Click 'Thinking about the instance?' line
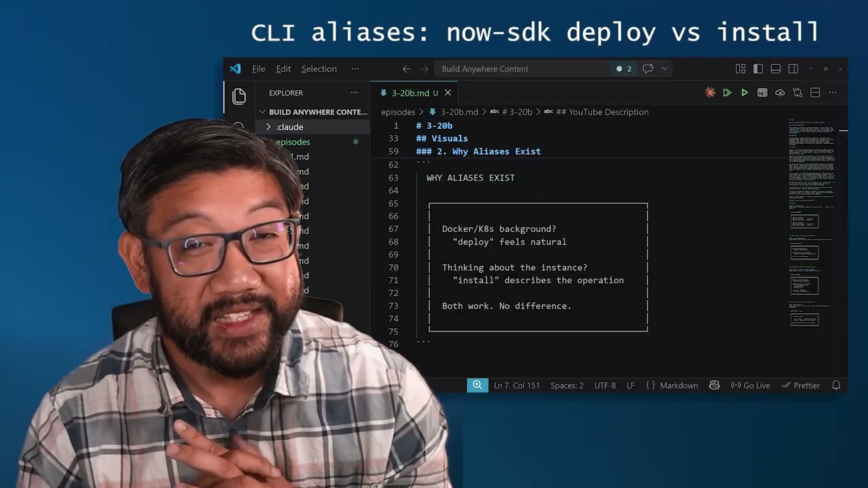Image resolution: width=868 pixels, height=488 pixels. [515, 267]
